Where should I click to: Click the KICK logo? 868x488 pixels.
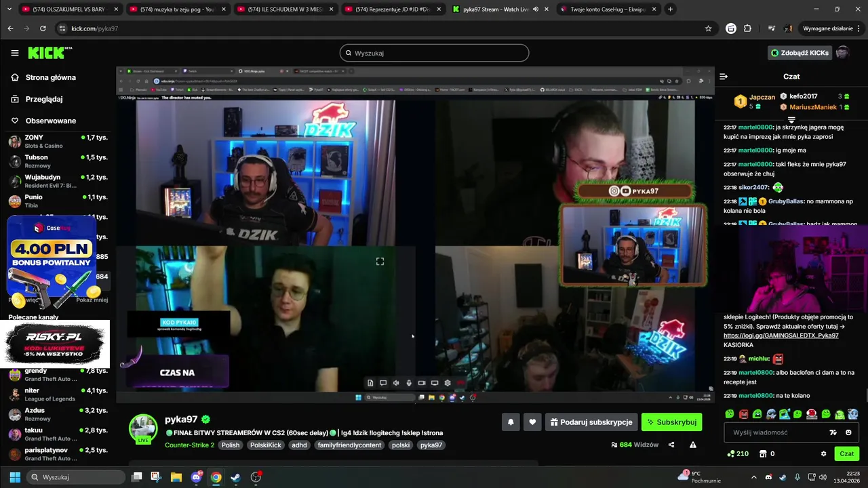pyautogui.click(x=50, y=53)
